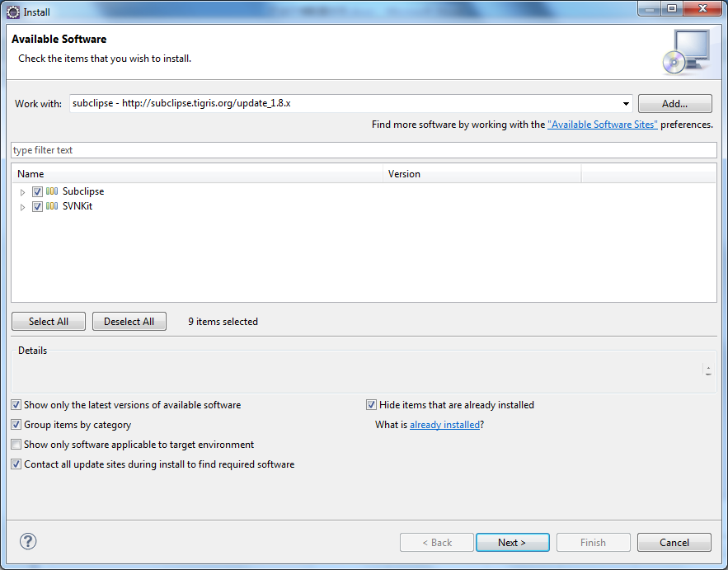728x570 pixels.
Task: Expand the Subclipse tree node
Action: [22, 192]
